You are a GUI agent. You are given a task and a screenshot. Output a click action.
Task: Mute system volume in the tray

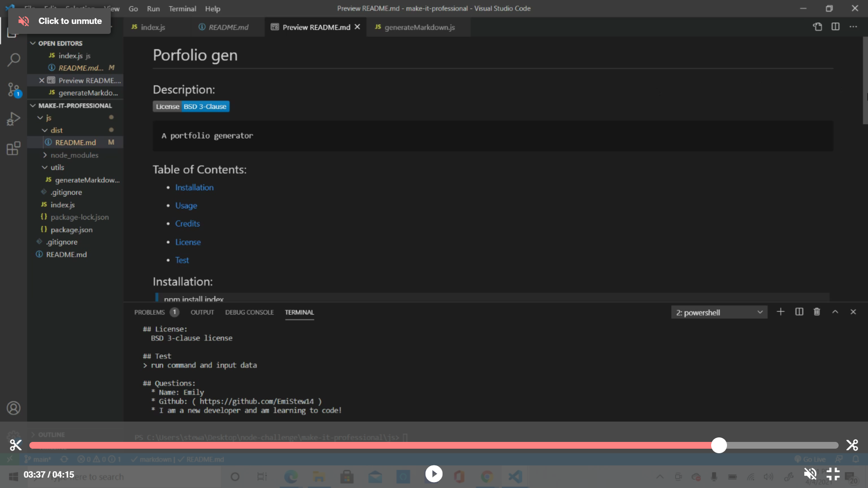tap(769, 477)
